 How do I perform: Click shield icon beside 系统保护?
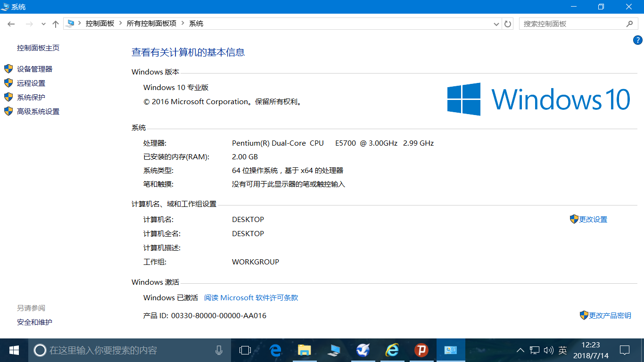(8, 97)
